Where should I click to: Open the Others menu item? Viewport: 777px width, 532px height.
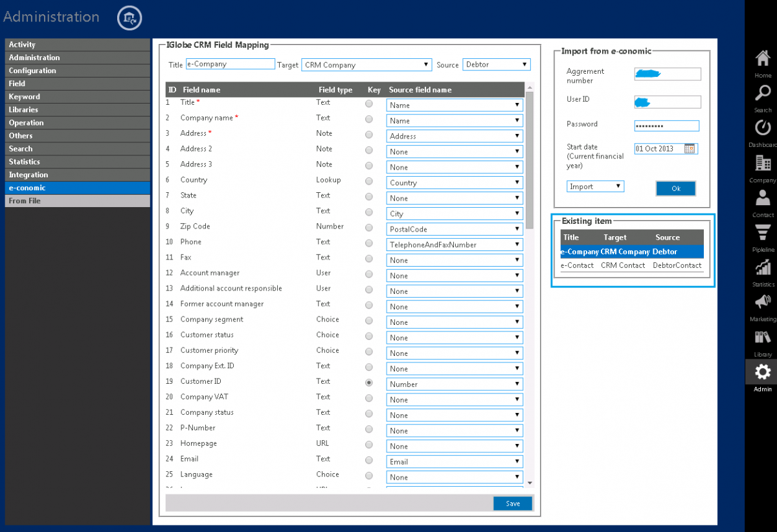point(78,135)
